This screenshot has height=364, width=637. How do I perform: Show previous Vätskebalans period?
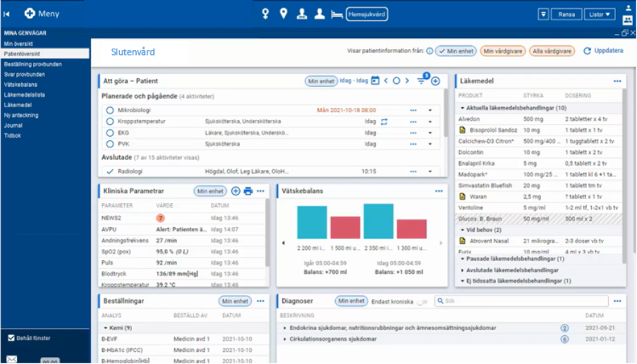coord(283,243)
